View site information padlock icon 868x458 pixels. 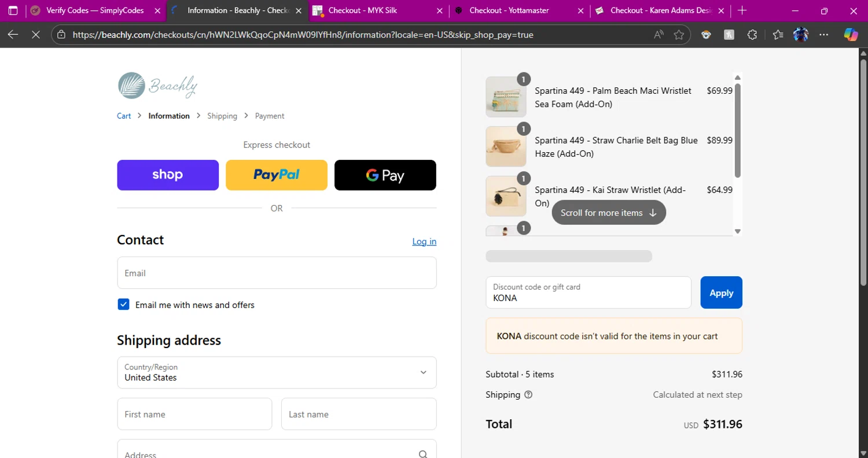tap(61, 35)
